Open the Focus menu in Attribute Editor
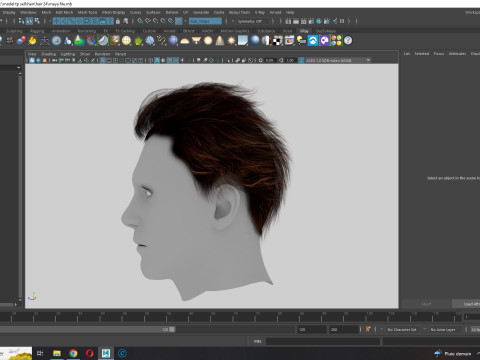This screenshot has height=360, width=480. pos(439,54)
